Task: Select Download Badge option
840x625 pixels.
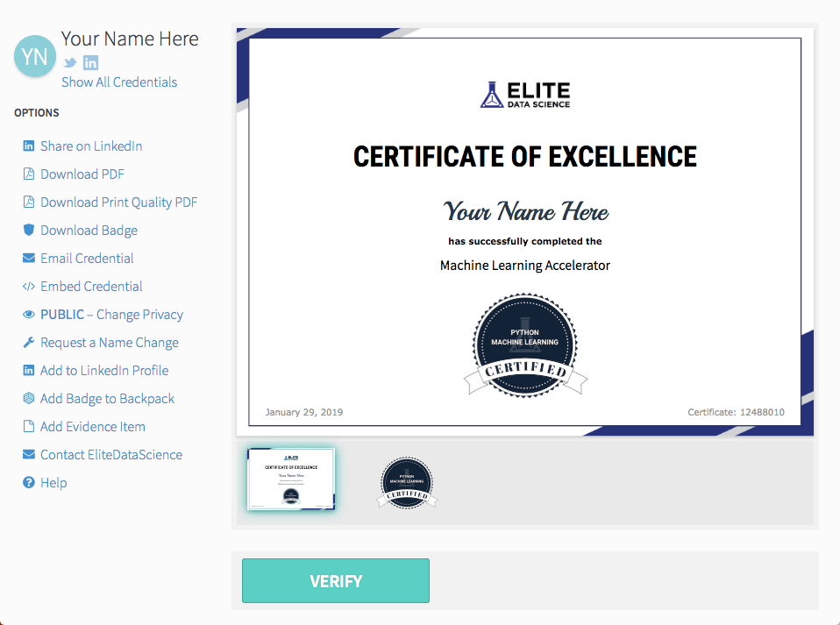Action: (89, 231)
